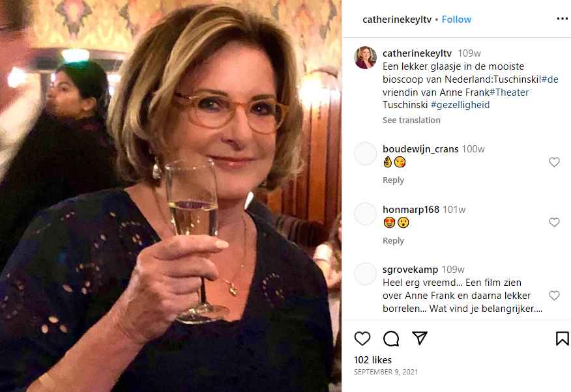Reply to boudewijn_crans' comment
Screen dimensions: 571x392
click(393, 180)
